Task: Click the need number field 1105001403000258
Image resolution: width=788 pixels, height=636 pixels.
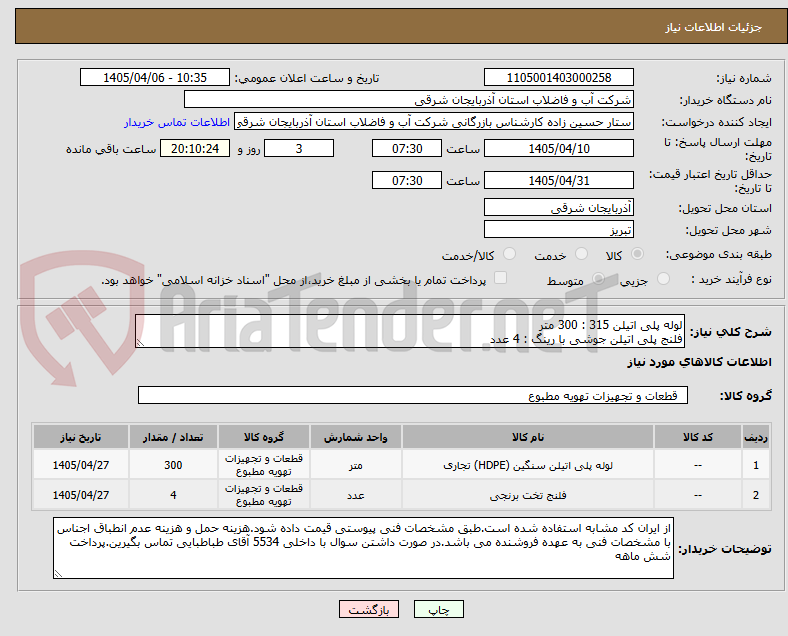Action: (x=558, y=78)
